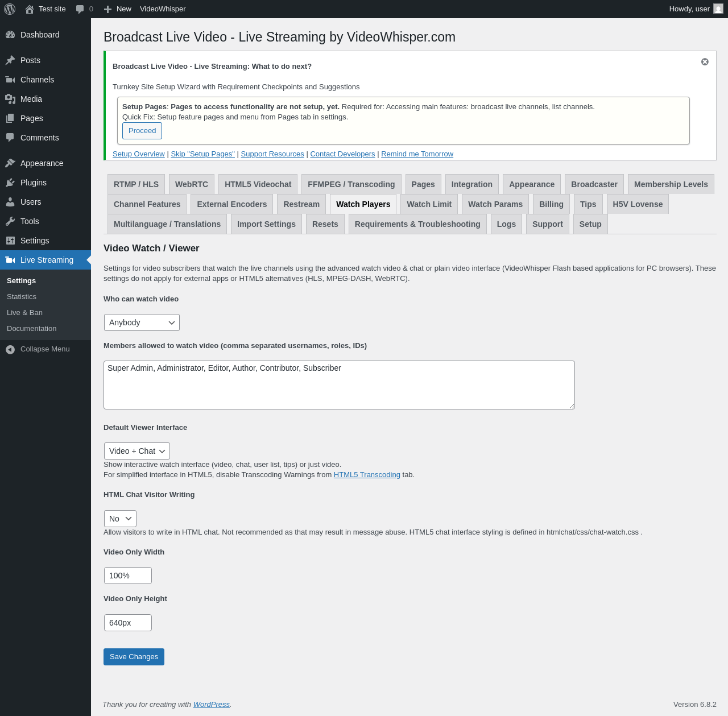Open the Support Resources link

coord(272,154)
